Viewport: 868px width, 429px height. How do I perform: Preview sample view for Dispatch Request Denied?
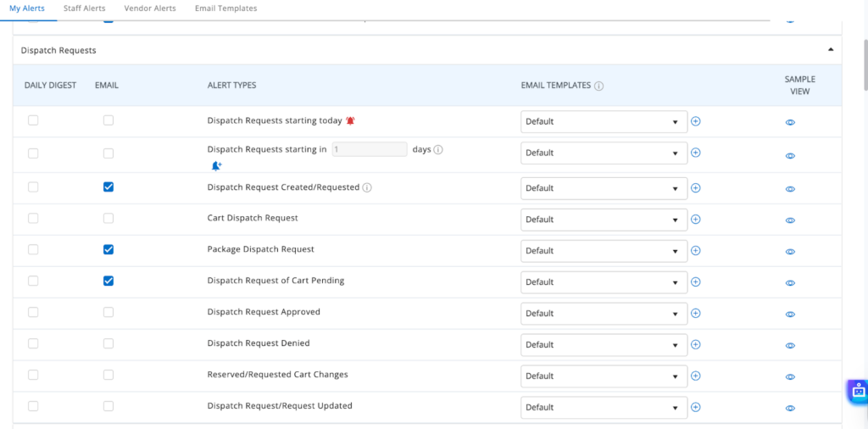790,346
